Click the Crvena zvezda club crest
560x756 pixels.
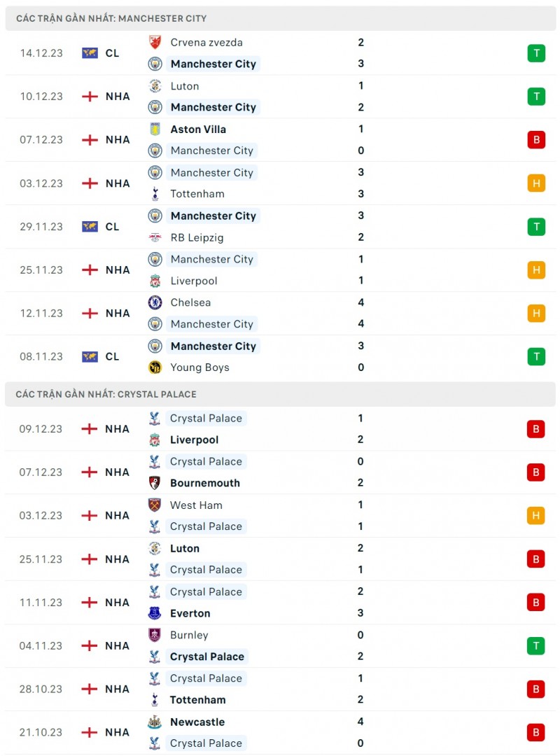tap(155, 43)
